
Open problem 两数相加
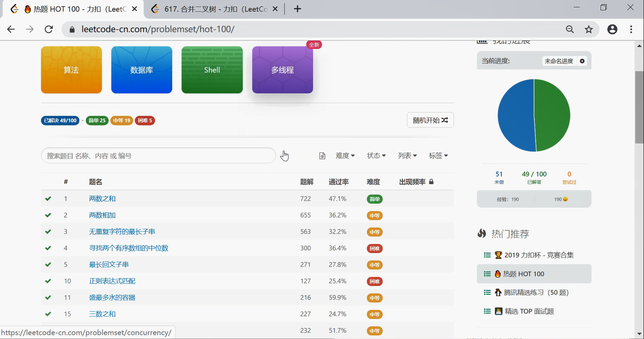point(102,215)
